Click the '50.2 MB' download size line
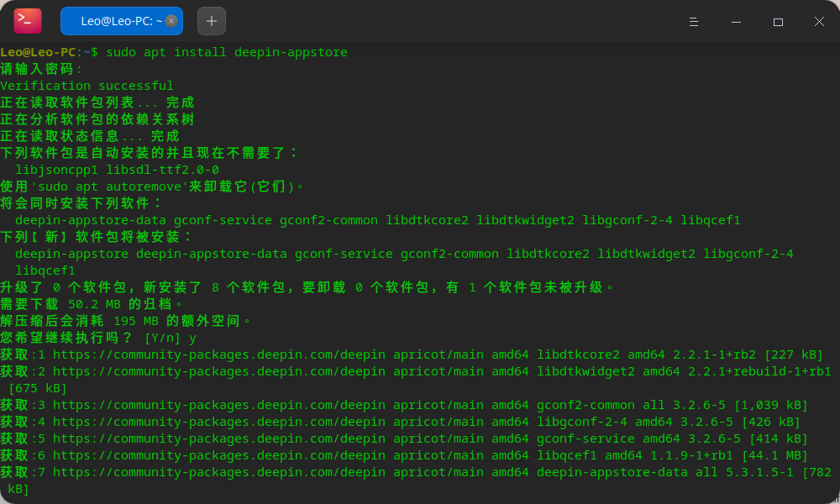The width and height of the screenshot is (840, 504). click(x=92, y=304)
